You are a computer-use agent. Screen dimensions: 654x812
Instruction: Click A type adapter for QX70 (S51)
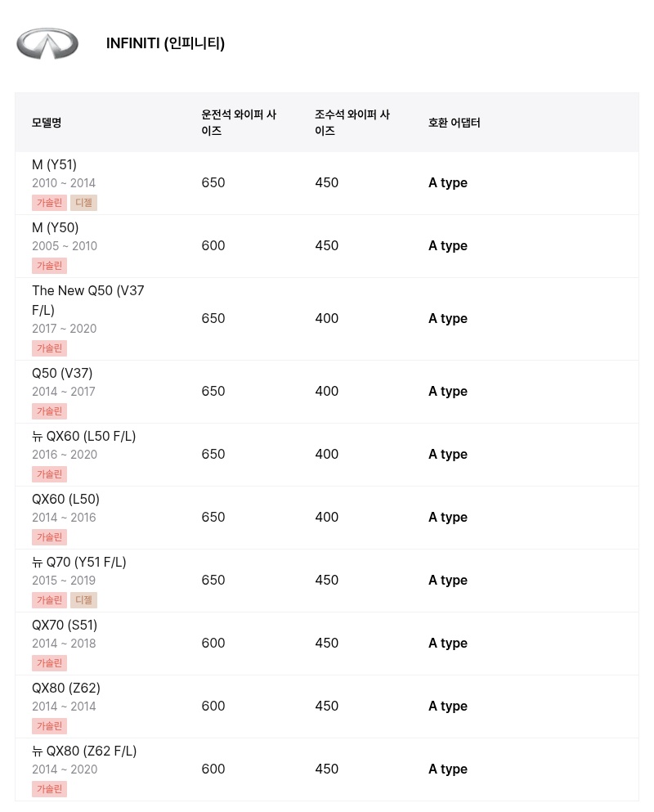click(448, 644)
